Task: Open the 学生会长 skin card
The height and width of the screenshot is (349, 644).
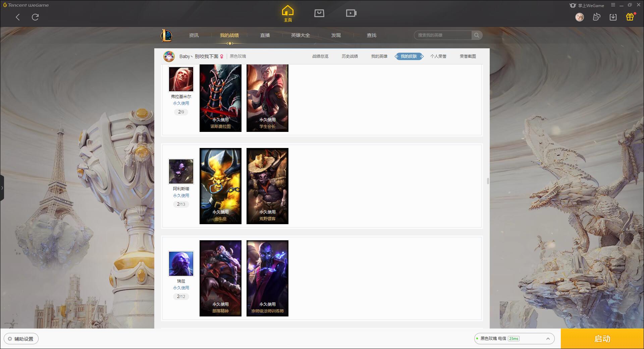Action: [x=267, y=98]
